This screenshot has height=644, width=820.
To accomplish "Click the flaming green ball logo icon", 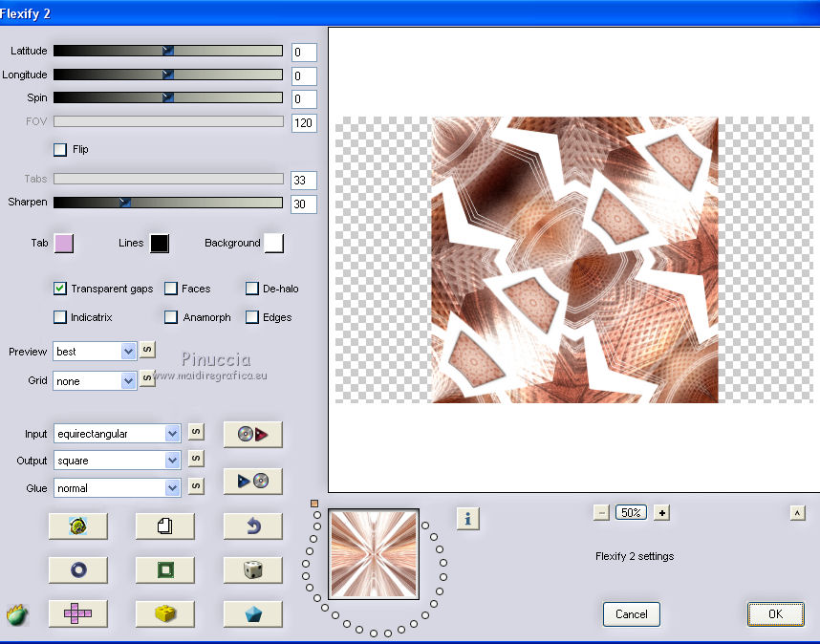I will [x=17, y=614].
